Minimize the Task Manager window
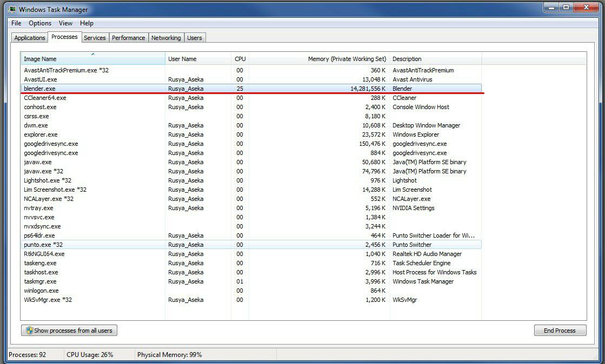605x364 pixels. pyautogui.click(x=552, y=8)
